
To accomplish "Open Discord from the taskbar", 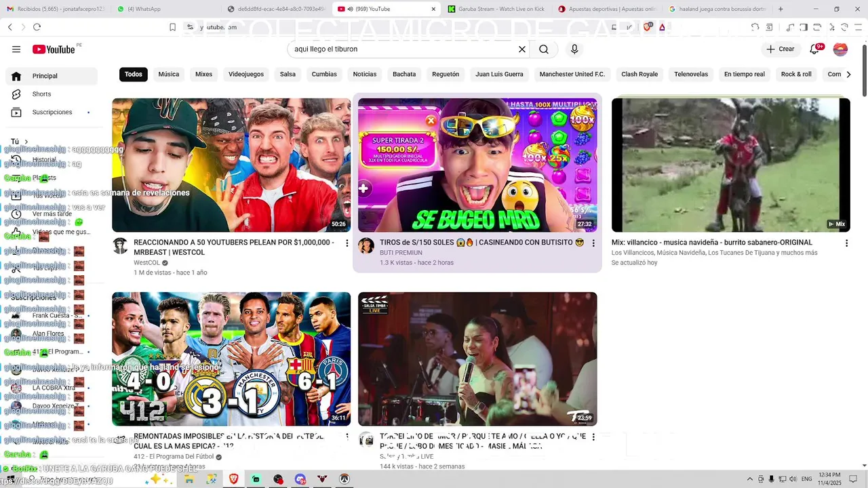I will (300, 479).
